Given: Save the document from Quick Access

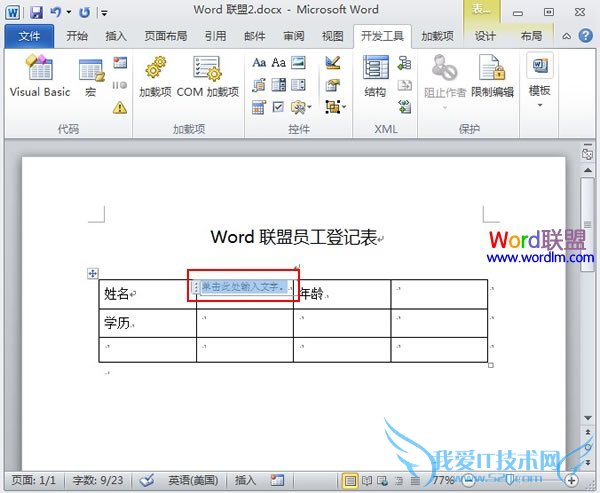Looking at the screenshot, I should click(36, 12).
